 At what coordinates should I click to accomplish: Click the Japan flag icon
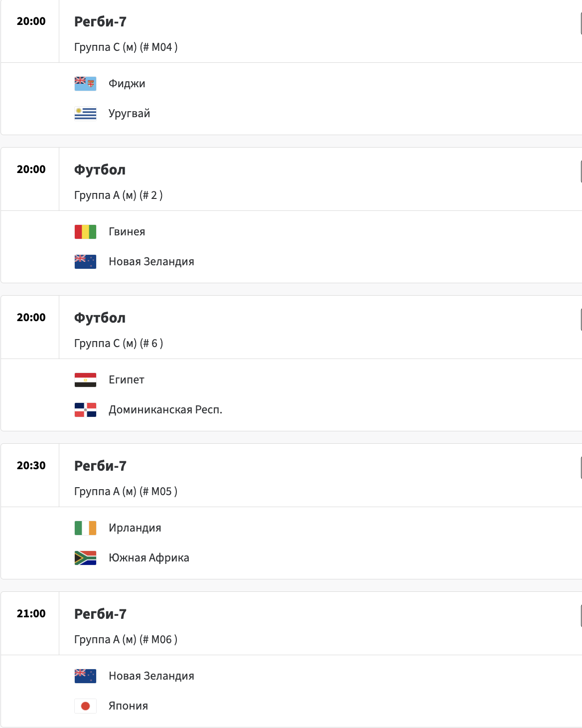point(85,706)
